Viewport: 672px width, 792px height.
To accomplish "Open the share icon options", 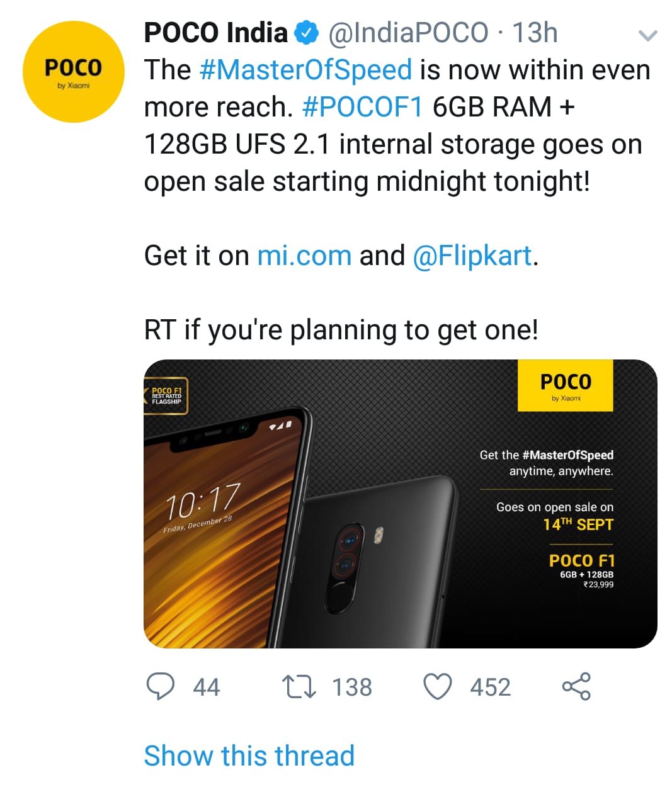I will 576,686.
